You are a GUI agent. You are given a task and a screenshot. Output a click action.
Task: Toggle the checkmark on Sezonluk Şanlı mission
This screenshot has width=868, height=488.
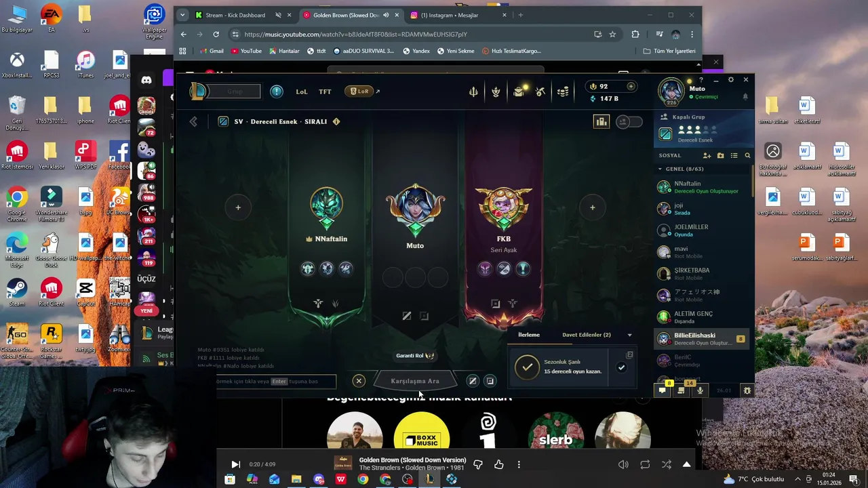click(621, 367)
